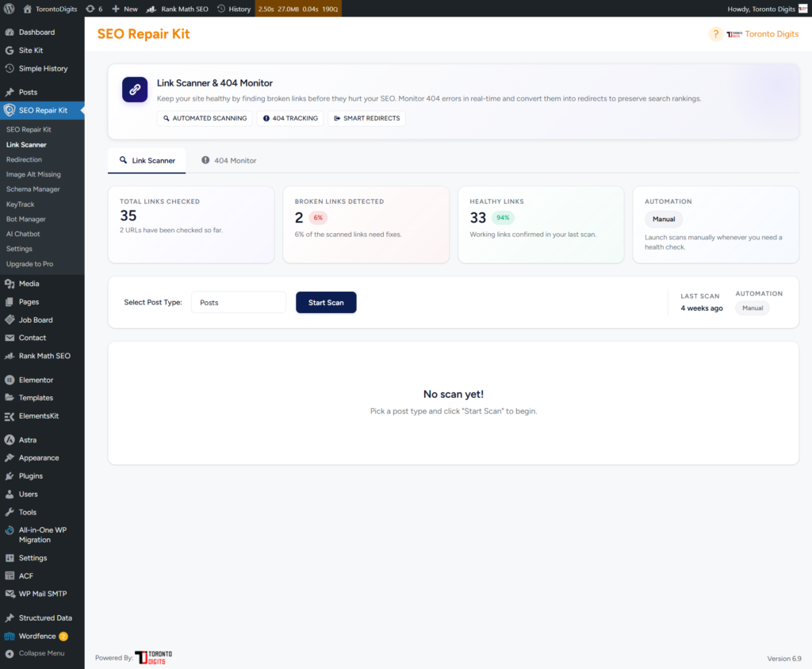Click the help question mark icon
The height and width of the screenshot is (669, 812).
[x=715, y=34]
